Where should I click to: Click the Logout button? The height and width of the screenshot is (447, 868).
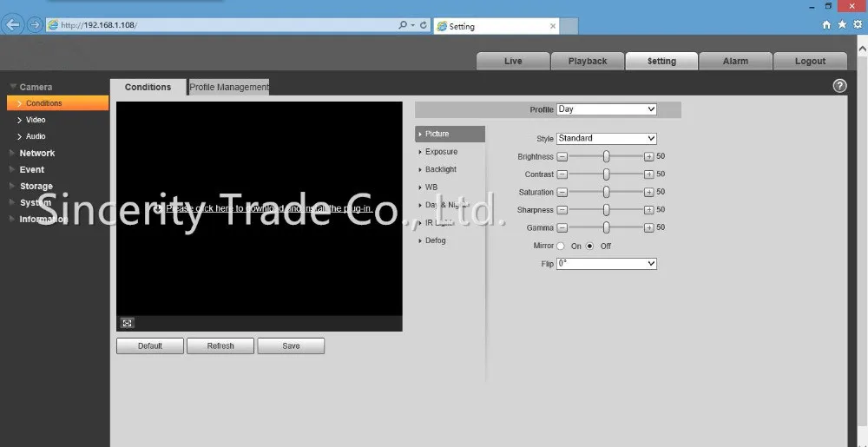point(810,61)
